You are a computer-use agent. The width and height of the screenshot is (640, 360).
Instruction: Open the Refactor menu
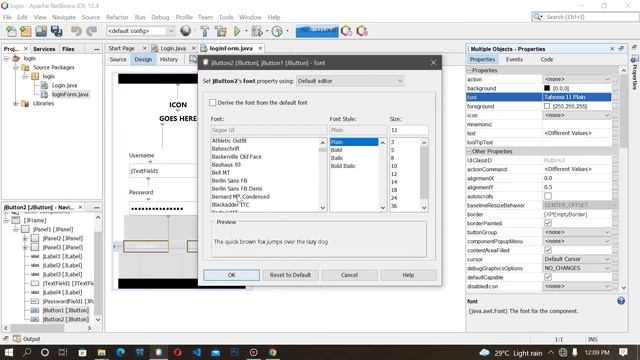coord(117,17)
